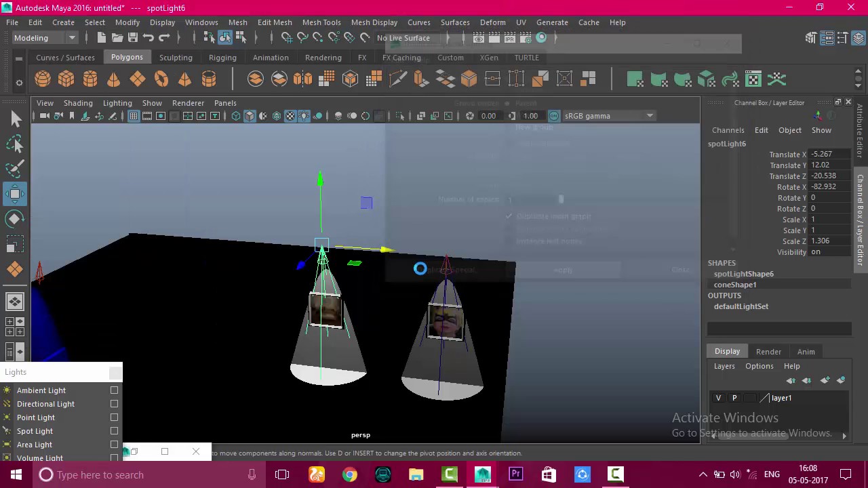Add a polygon torus from the shelf
Image resolution: width=868 pixels, height=488 pixels.
(161, 79)
